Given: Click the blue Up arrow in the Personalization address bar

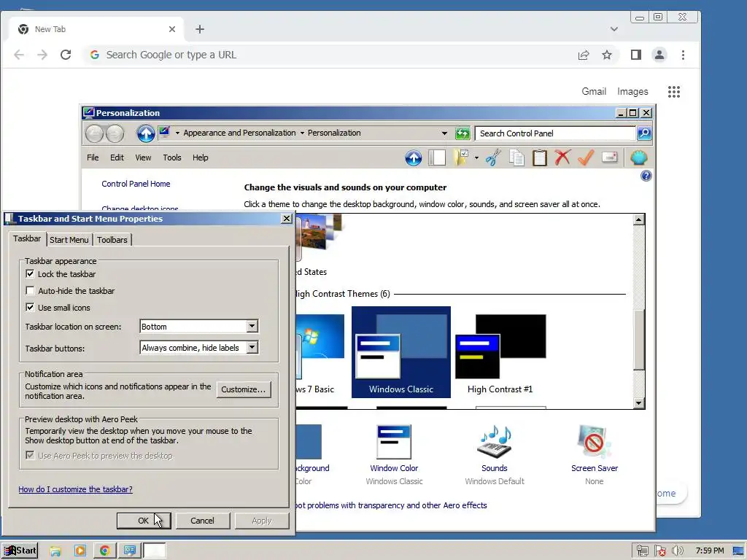Looking at the screenshot, I should (x=146, y=133).
